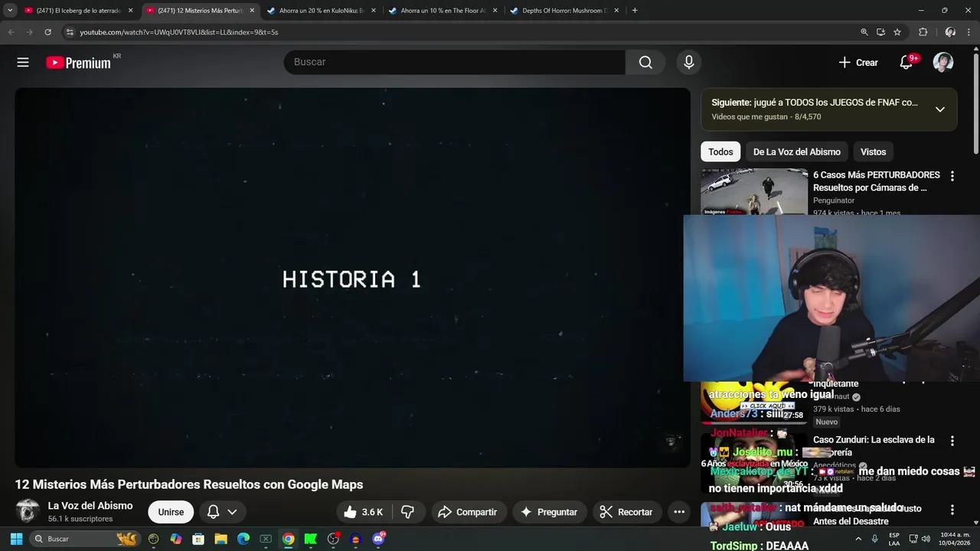Click Recortar clip button
The height and width of the screenshot is (551, 980).
pos(626,512)
